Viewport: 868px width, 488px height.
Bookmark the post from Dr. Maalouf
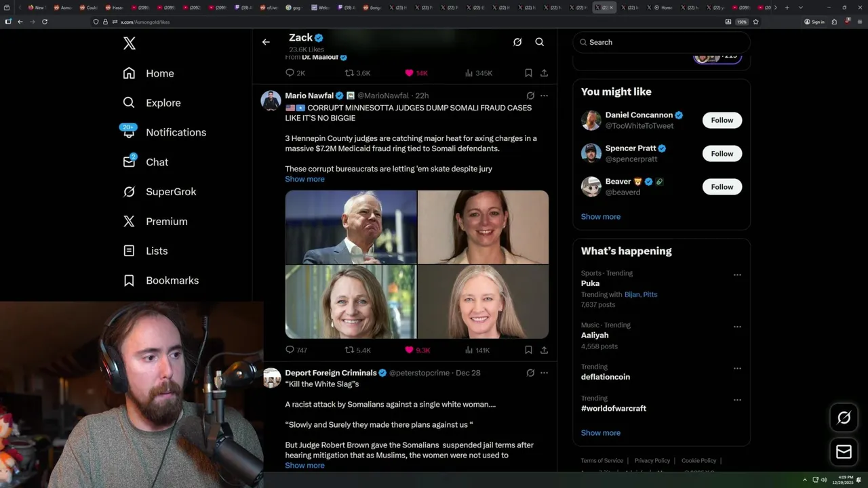528,73
